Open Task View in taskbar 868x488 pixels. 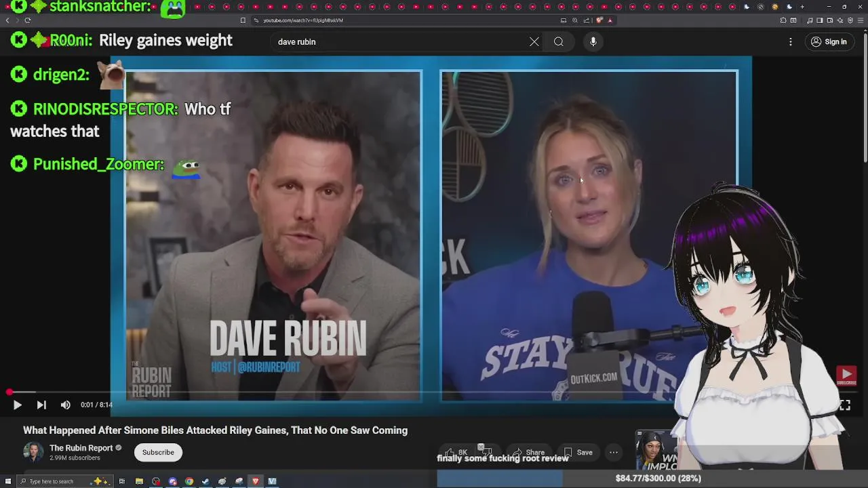pyautogui.click(x=122, y=481)
